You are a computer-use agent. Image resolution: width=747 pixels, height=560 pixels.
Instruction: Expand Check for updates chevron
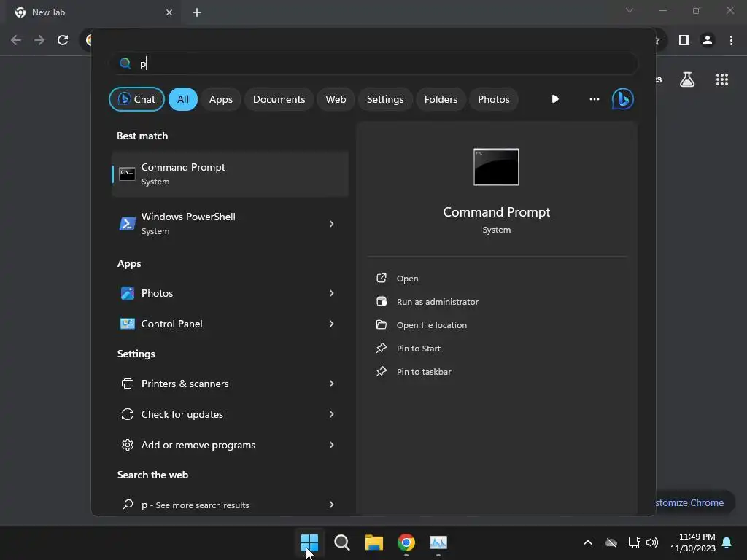(x=331, y=414)
